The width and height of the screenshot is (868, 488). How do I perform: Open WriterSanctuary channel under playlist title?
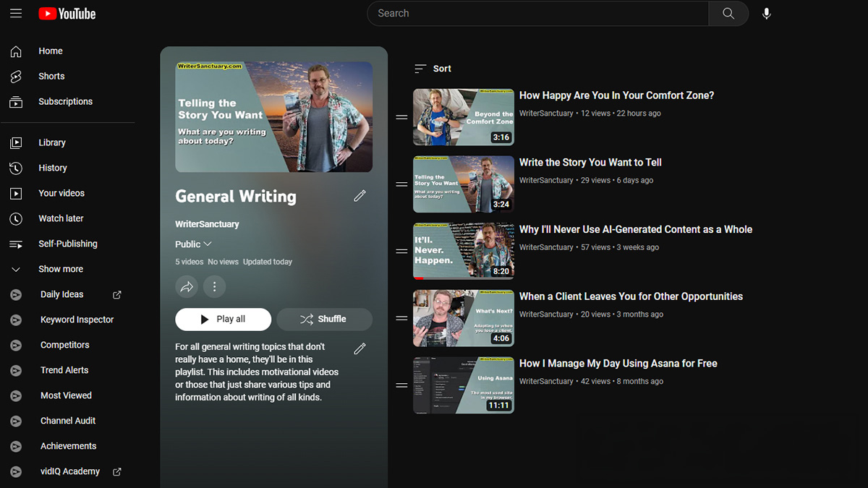pos(207,224)
